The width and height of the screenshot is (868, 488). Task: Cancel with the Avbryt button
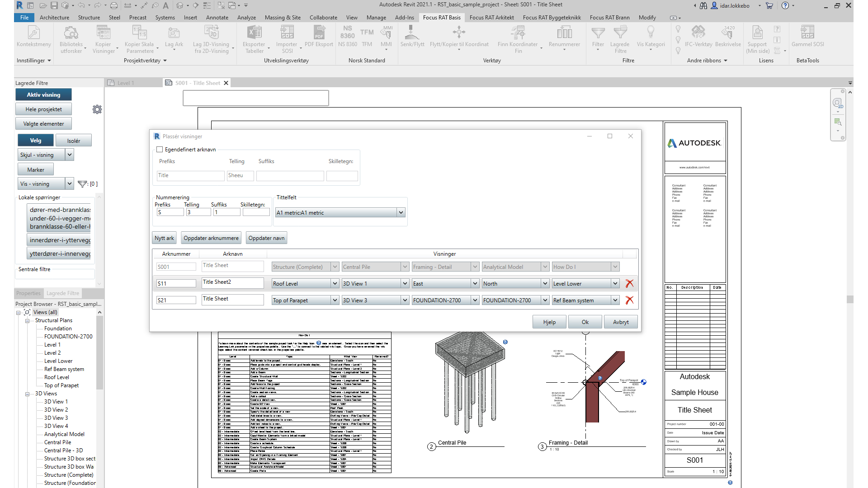pyautogui.click(x=621, y=322)
